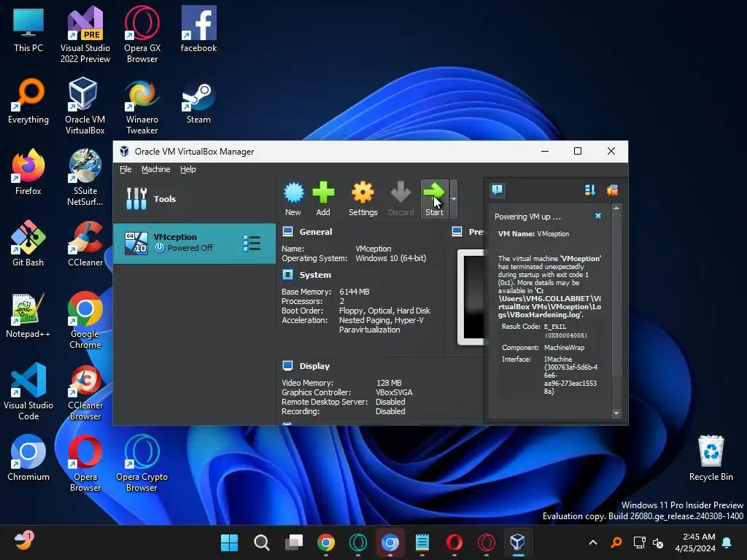Click the VM preview thumbnail
Image resolution: width=747 pixels, height=560 pixels.
pyautogui.click(x=472, y=297)
